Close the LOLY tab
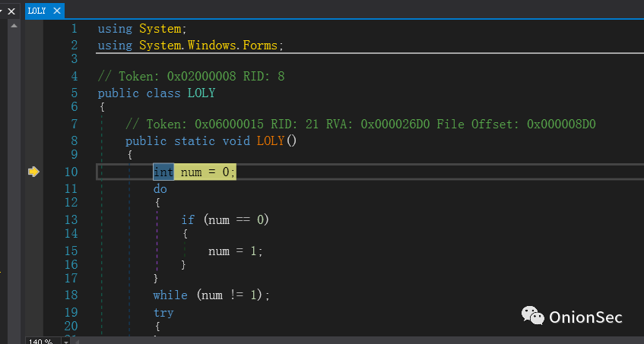The height and width of the screenshot is (344, 644). (57, 11)
